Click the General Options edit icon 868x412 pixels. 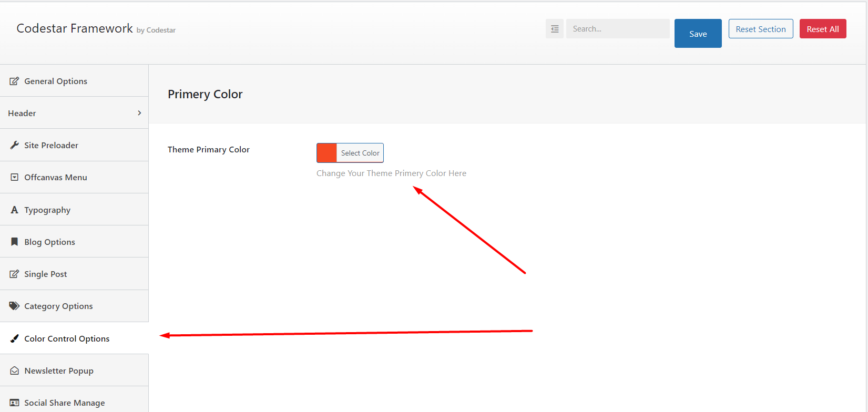[x=14, y=81]
